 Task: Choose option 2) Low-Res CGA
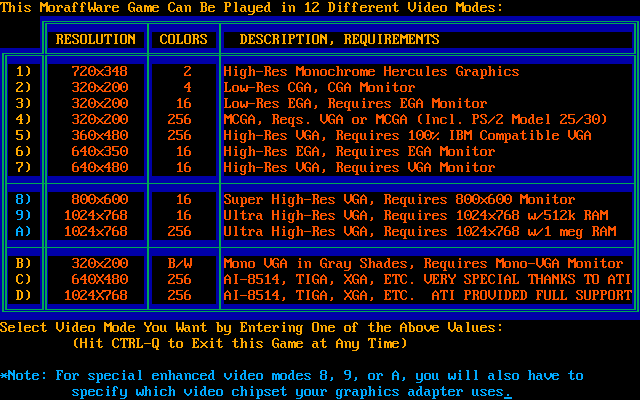tap(24, 88)
